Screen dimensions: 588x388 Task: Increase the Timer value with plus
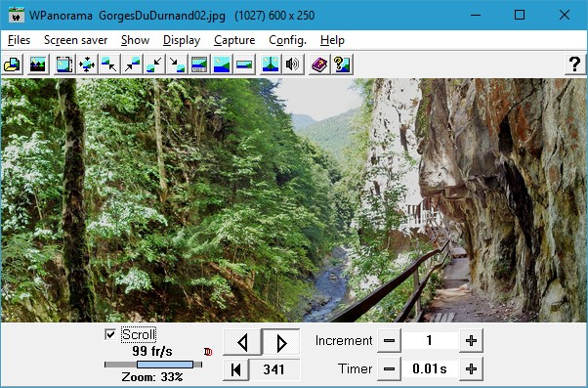click(471, 368)
